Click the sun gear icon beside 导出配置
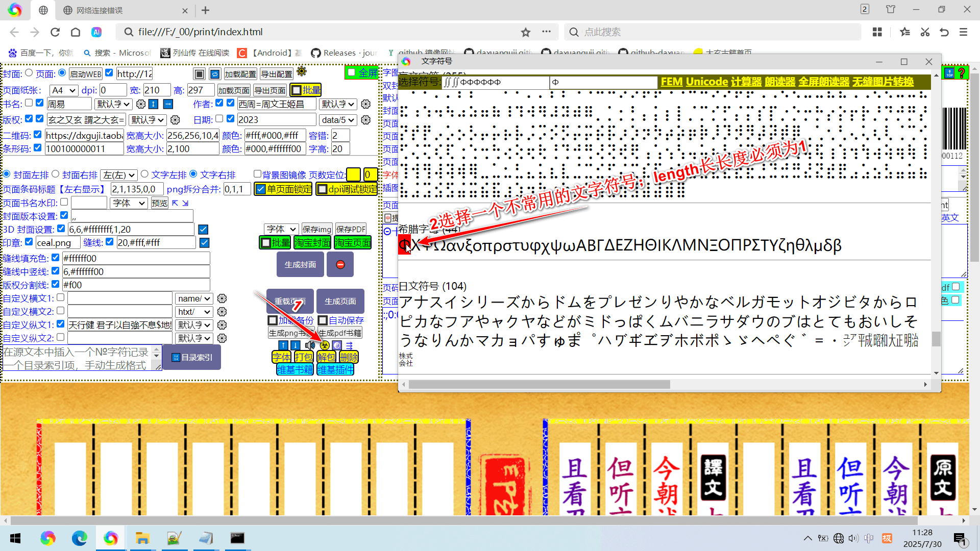This screenshot has height=551, width=980. (302, 72)
